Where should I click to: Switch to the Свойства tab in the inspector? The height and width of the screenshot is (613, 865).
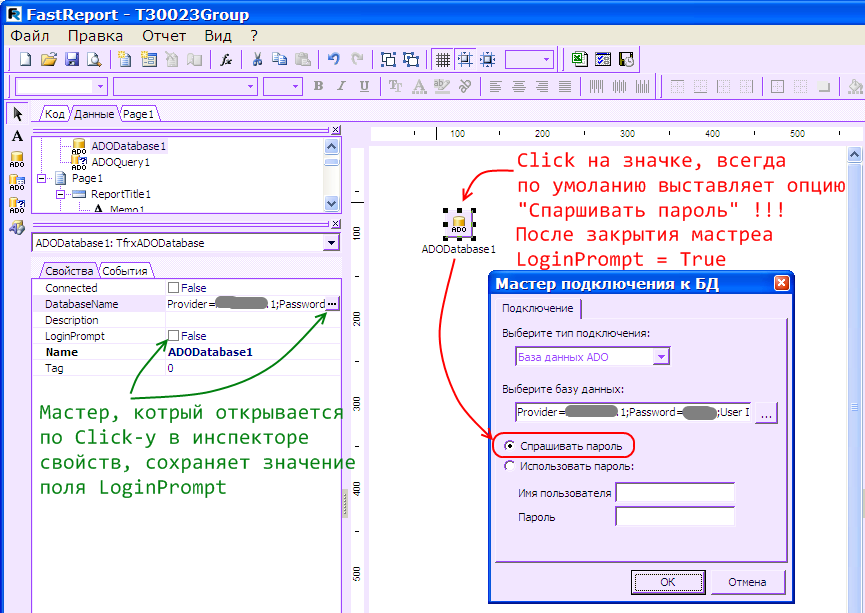(69, 271)
